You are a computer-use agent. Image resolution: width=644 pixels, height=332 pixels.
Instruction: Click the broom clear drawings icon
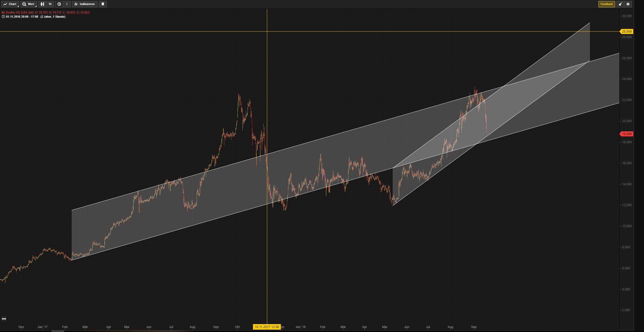(620, 4)
